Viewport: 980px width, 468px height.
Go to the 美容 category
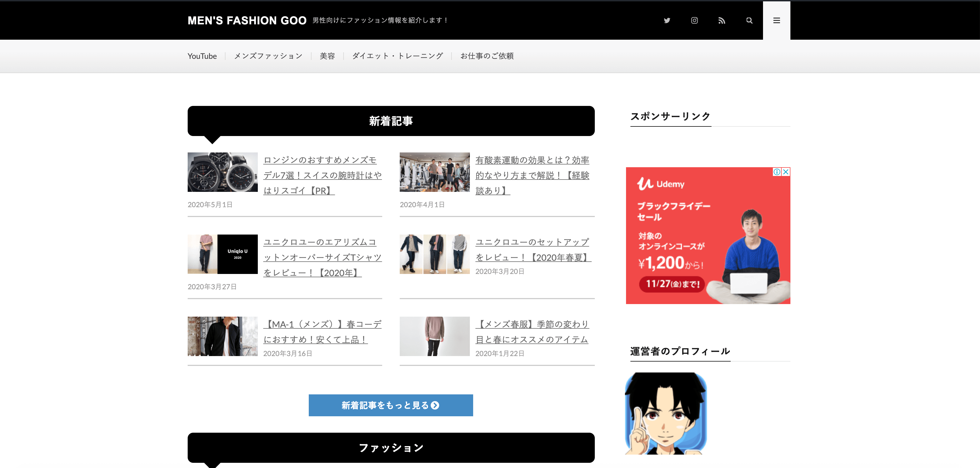[327, 56]
